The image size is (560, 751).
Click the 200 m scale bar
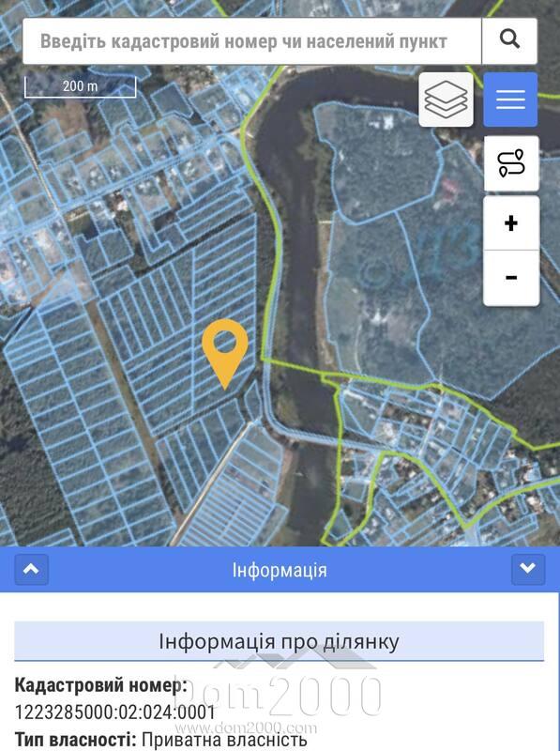(x=81, y=86)
